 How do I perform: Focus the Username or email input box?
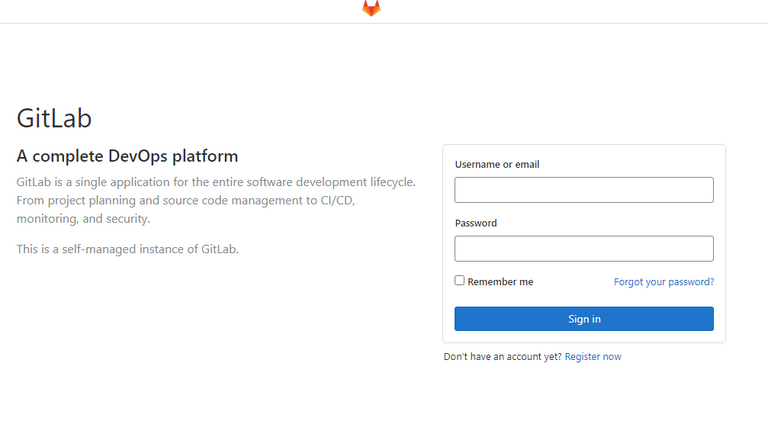point(584,190)
